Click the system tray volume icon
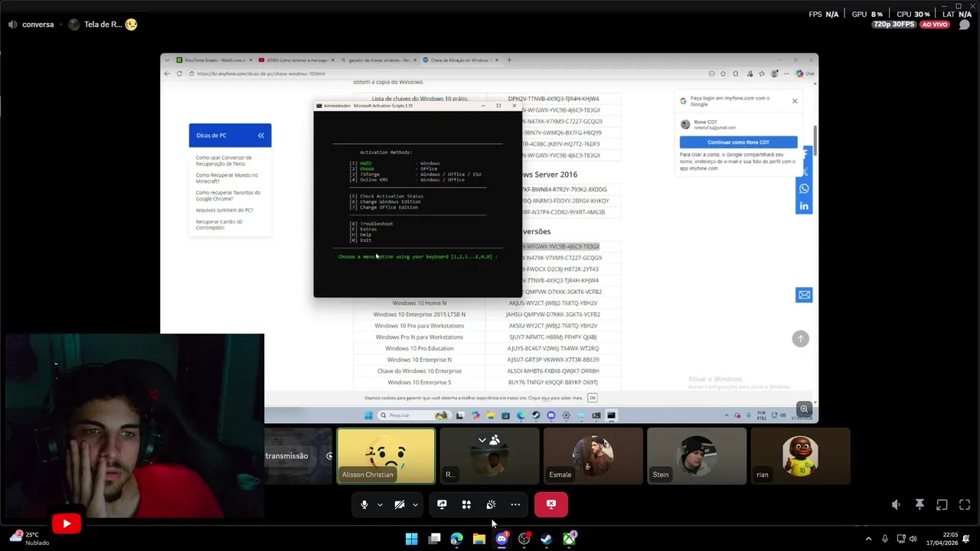This screenshot has height=551, width=980. [913, 539]
